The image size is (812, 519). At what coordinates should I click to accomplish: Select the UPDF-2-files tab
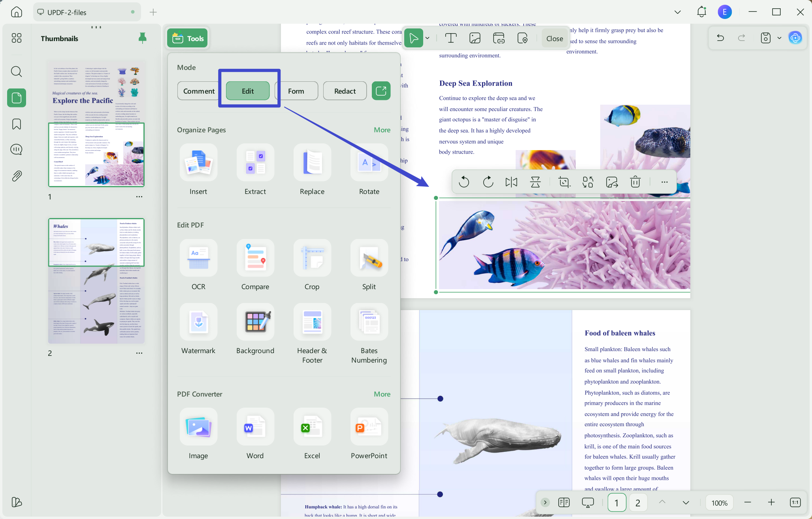pos(87,12)
